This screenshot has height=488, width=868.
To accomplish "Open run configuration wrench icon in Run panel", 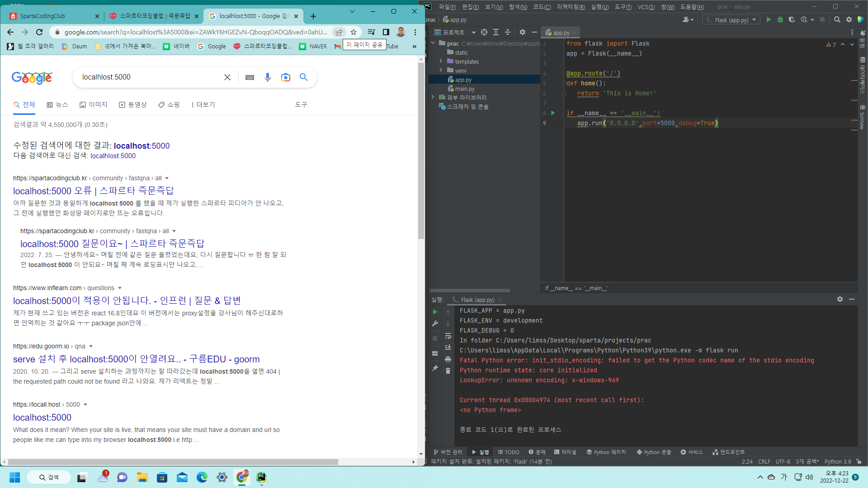I will [x=435, y=324].
